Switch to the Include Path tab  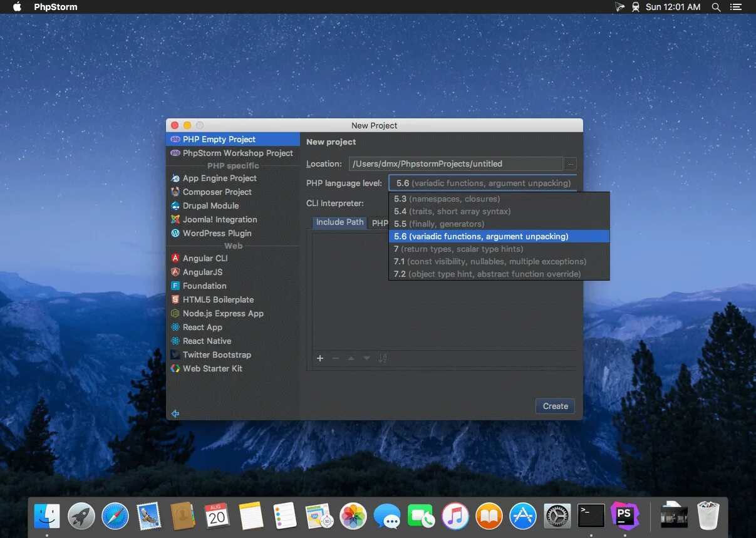coord(339,222)
